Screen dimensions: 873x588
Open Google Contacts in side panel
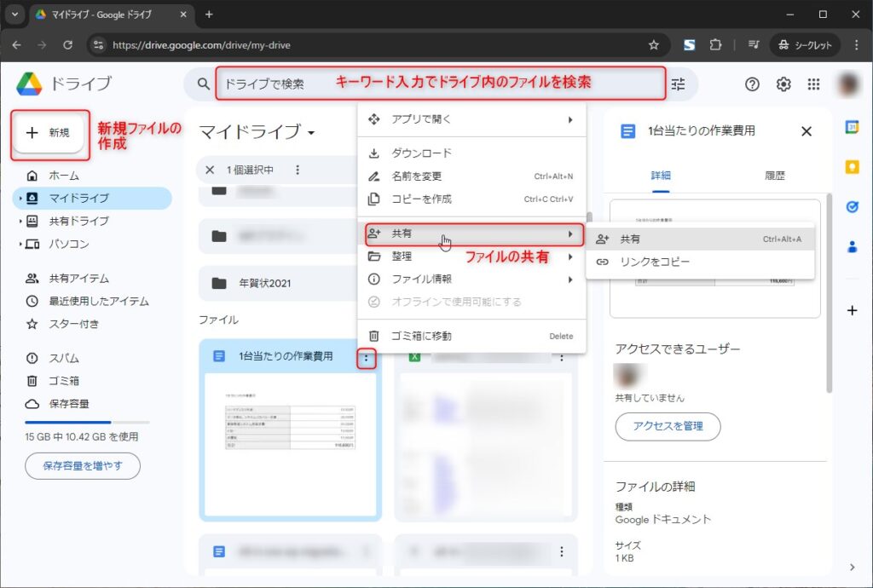[852, 247]
